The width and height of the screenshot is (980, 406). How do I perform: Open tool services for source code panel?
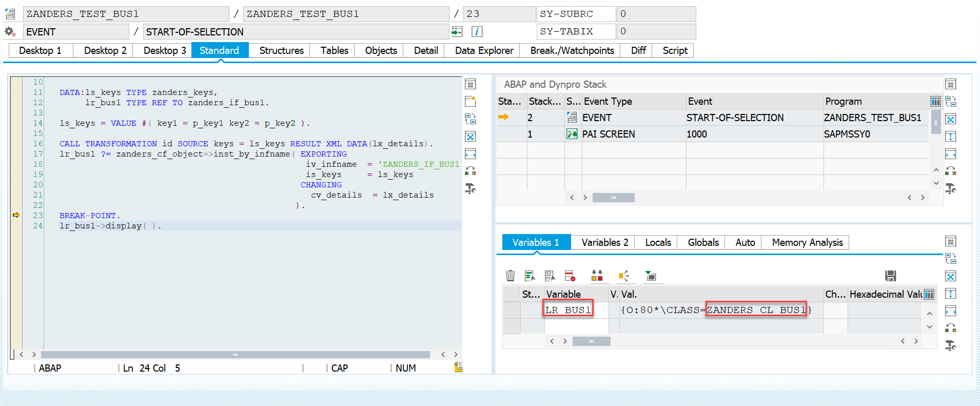click(x=471, y=188)
